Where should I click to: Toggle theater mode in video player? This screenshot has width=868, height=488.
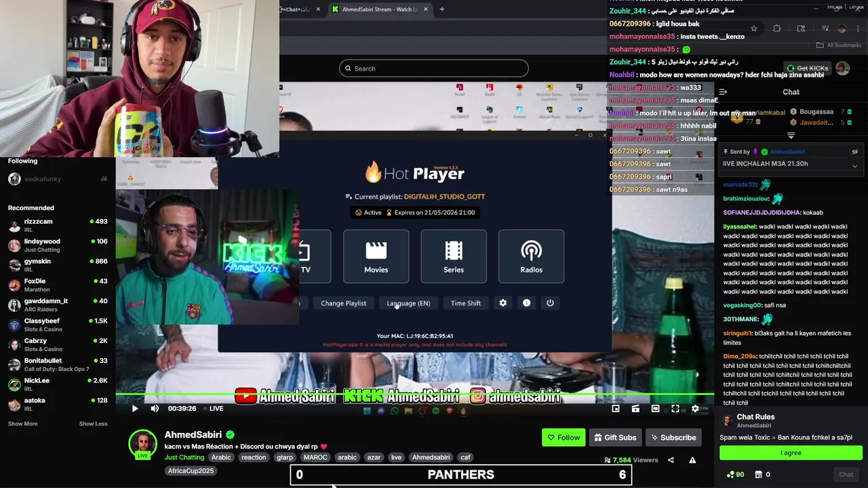pyautogui.click(x=655, y=409)
